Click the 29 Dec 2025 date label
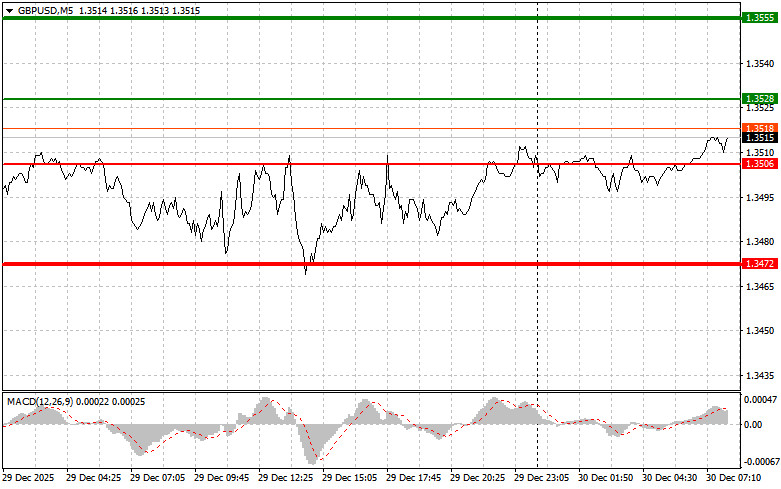The height and width of the screenshot is (489, 781). tap(31, 479)
